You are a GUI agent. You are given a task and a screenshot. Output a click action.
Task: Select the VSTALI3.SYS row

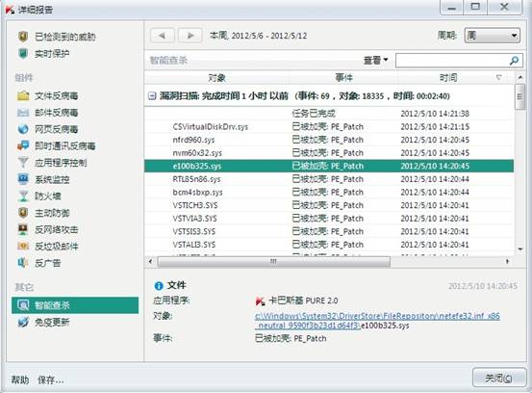(x=329, y=245)
